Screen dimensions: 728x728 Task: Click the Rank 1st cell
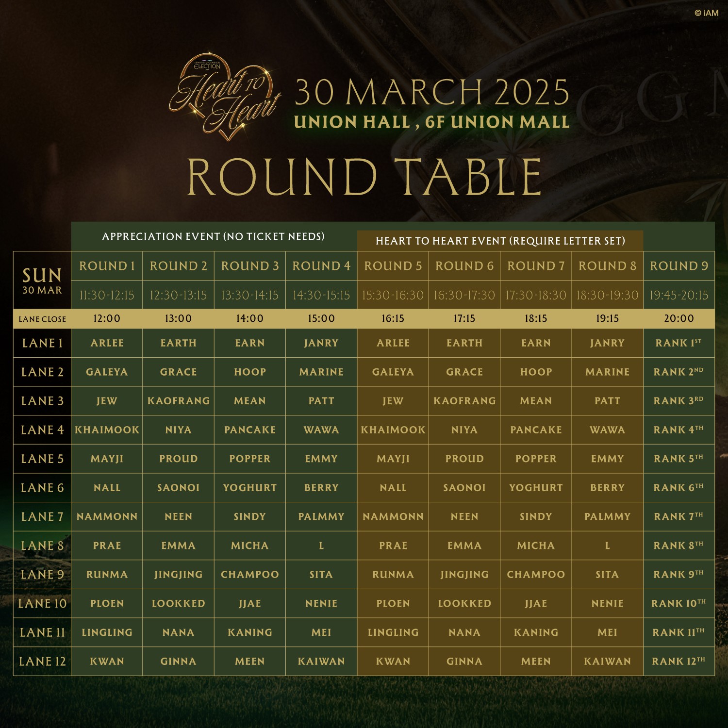click(679, 343)
